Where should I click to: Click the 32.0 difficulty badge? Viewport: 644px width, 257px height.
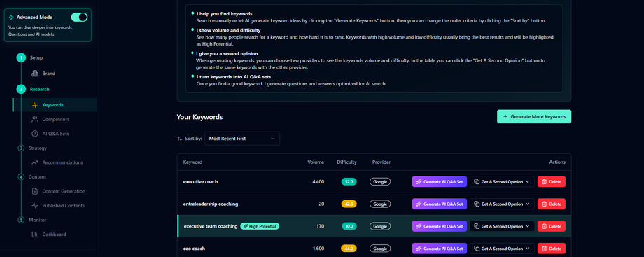tap(349, 182)
